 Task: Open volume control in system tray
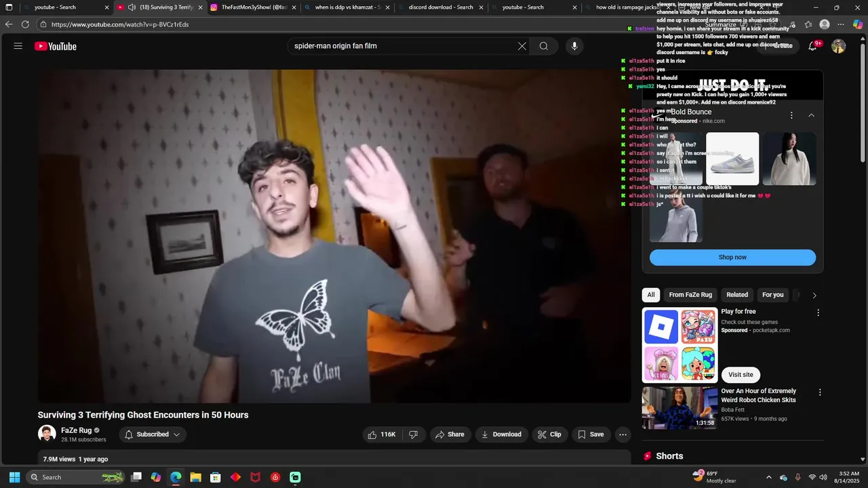click(824, 477)
